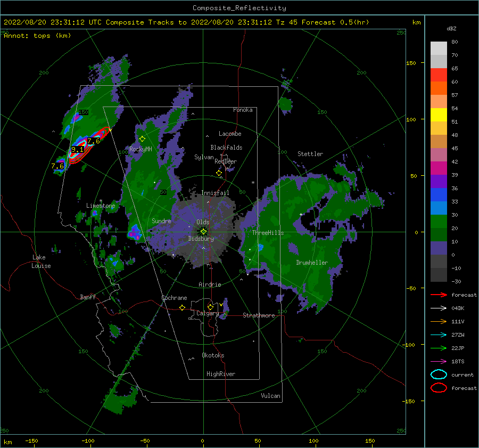
Task: Click the Calgary city label
Action: [x=208, y=313]
